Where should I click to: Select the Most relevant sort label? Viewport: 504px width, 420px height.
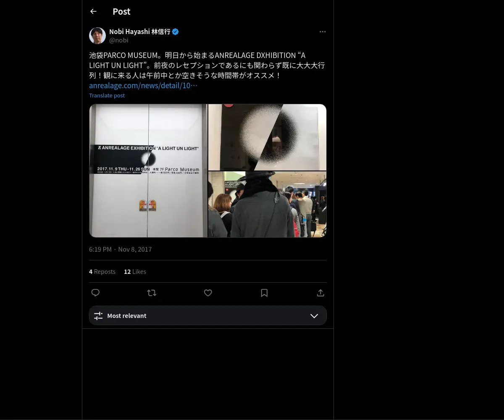(127, 316)
